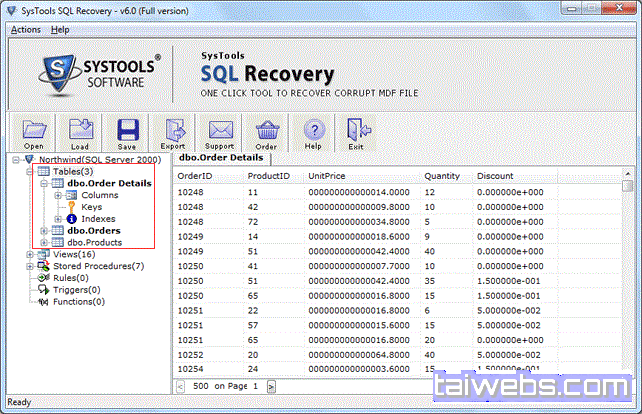This screenshot has width=642, height=414.
Task: Click the Export toolbar icon
Action: [173, 135]
